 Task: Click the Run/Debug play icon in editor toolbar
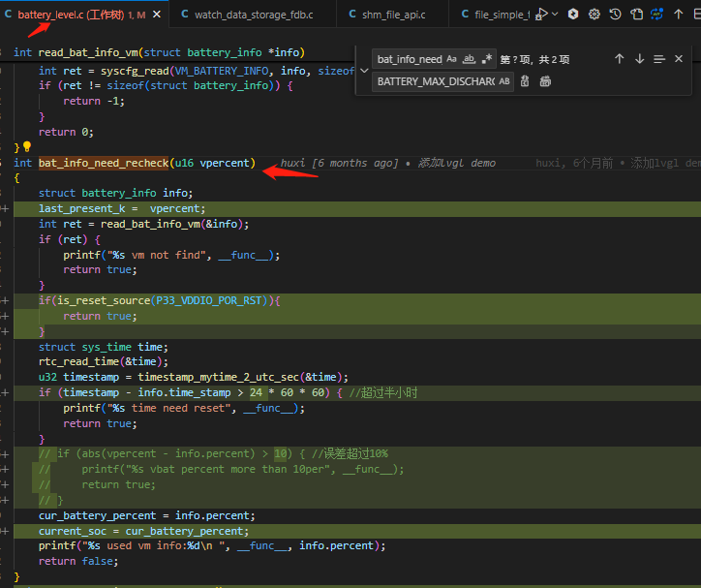(541, 15)
